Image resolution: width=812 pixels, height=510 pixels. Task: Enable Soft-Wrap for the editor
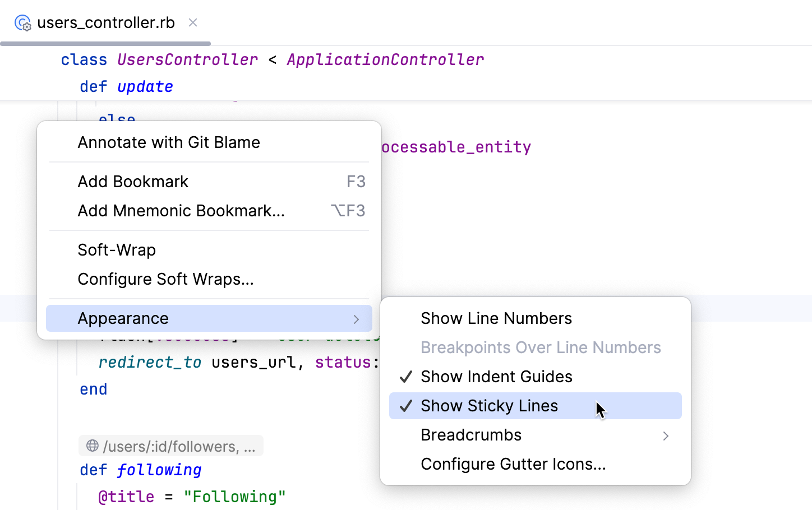coord(117,250)
